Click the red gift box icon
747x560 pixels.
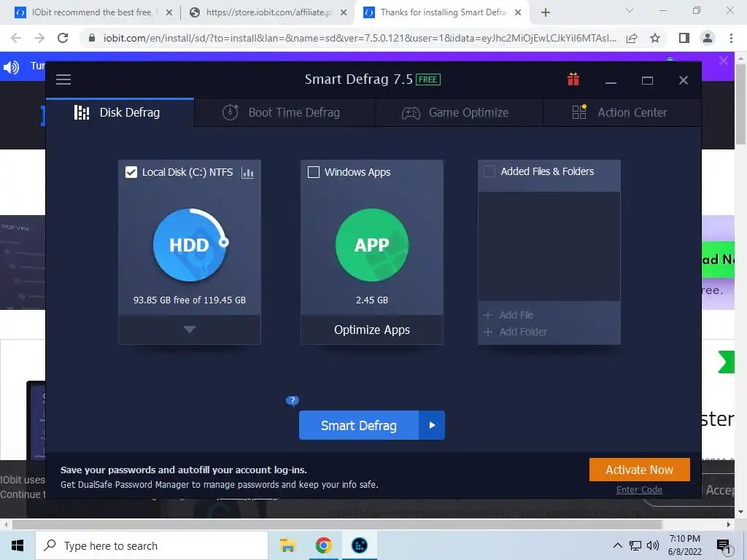point(573,79)
